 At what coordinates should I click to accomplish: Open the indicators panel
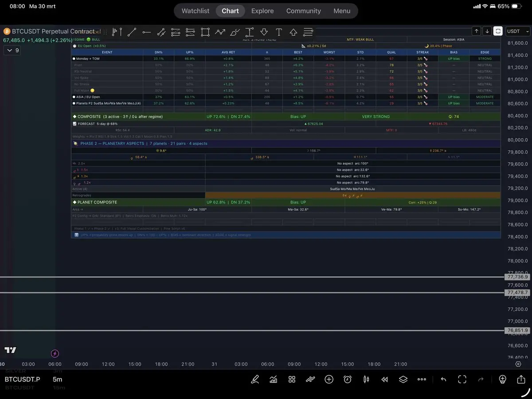tap(274, 379)
